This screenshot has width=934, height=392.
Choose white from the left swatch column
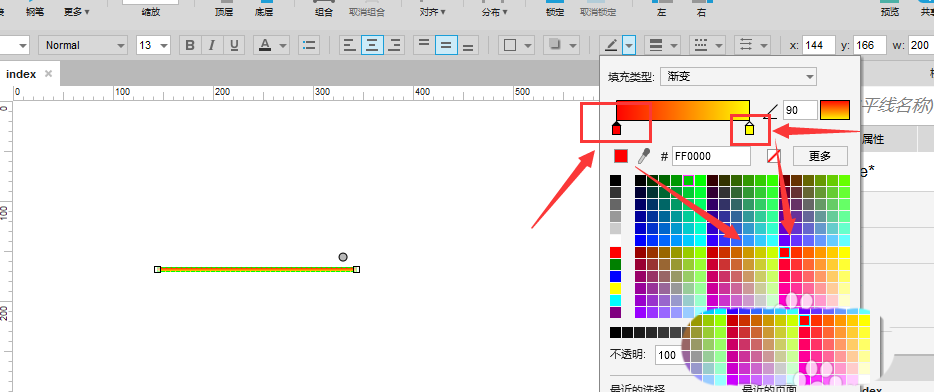(615, 240)
